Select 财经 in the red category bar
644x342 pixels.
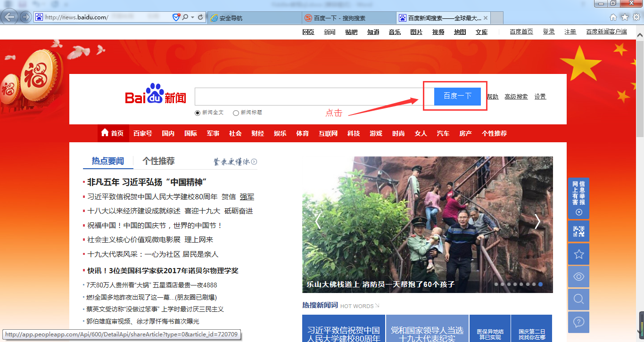pos(258,133)
